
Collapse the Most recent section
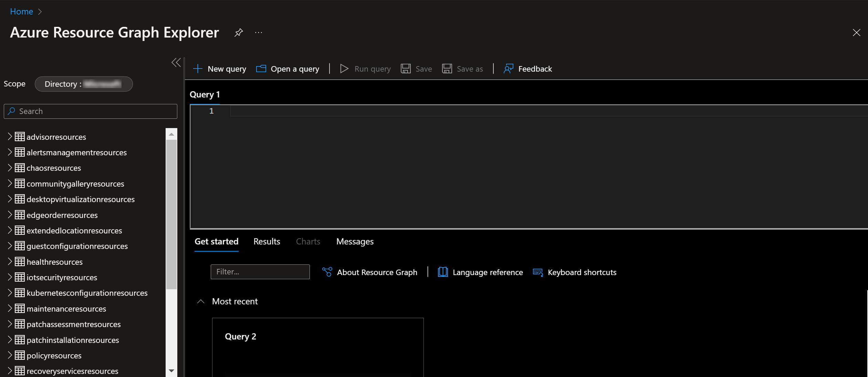[201, 302]
